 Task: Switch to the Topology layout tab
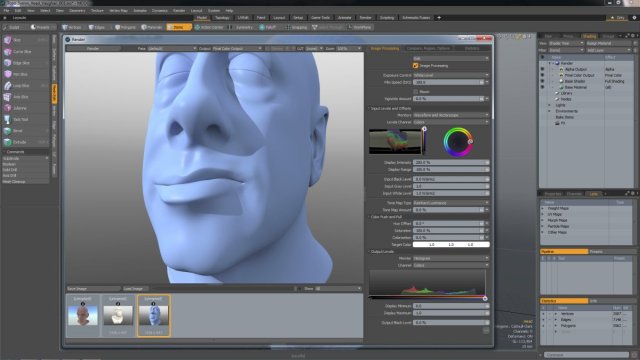pyautogui.click(x=222, y=18)
